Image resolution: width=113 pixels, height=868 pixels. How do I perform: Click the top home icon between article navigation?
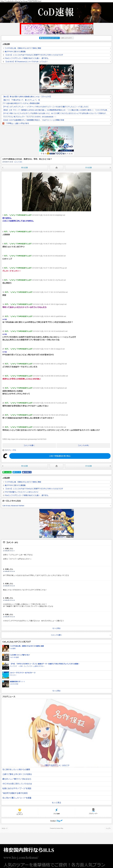pos(57,167)
